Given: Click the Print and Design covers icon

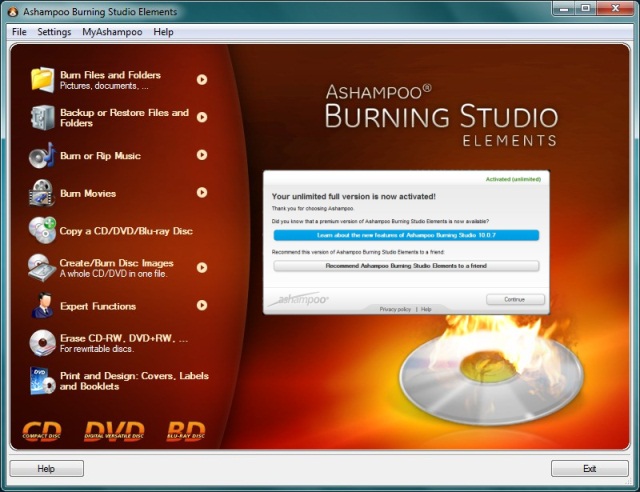Looking at the screenshot, I should click(x=42, y=381).
